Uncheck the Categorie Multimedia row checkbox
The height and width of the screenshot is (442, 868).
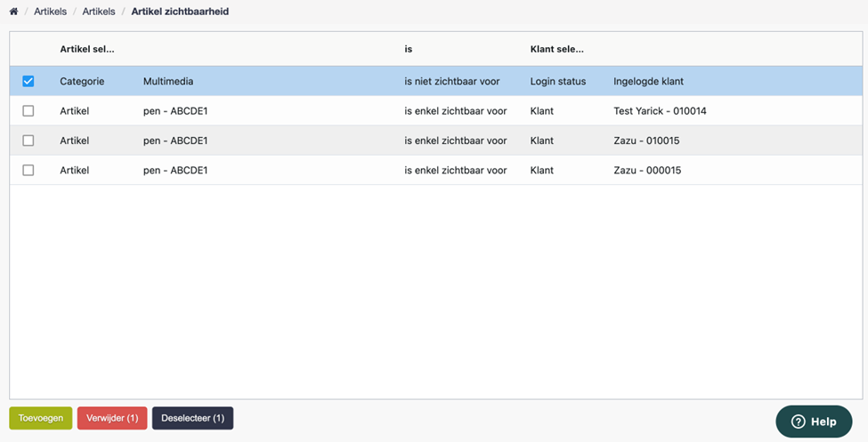pyautogui.click(x=28, y=81)
